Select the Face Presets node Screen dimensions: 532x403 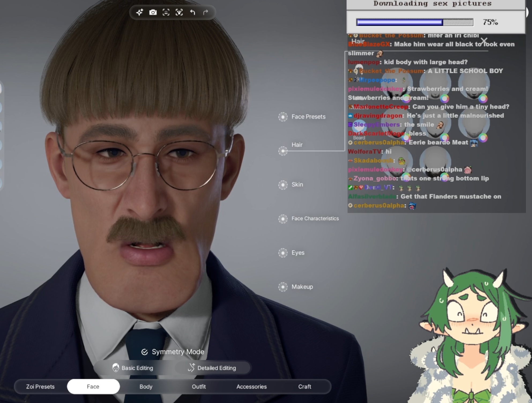(283, 117)
